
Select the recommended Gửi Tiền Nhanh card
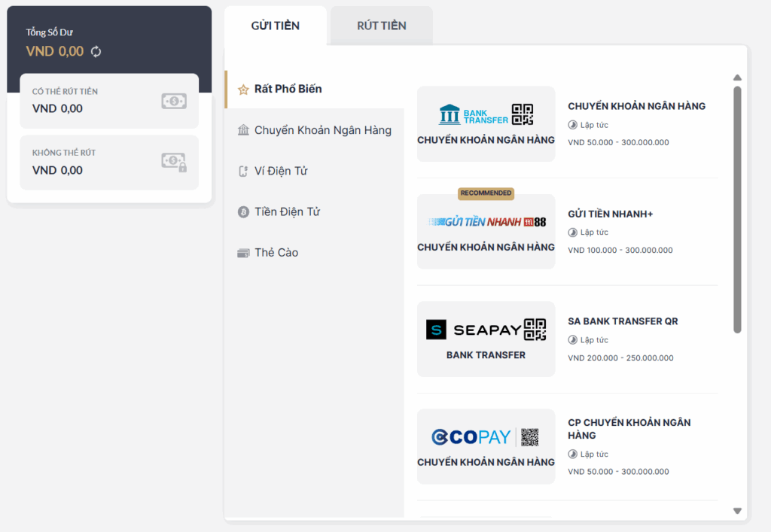tap(486, 231)
